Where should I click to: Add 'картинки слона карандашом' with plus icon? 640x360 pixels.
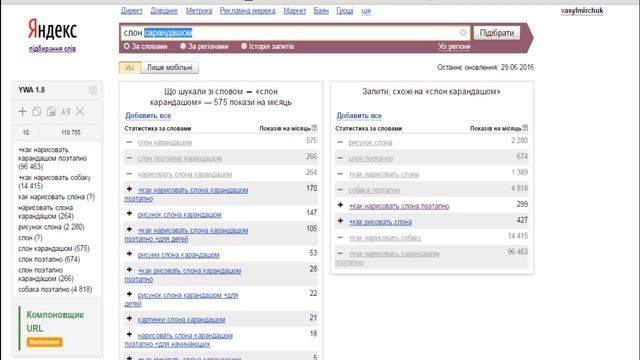pyautogui.click(x=129, y=318)
